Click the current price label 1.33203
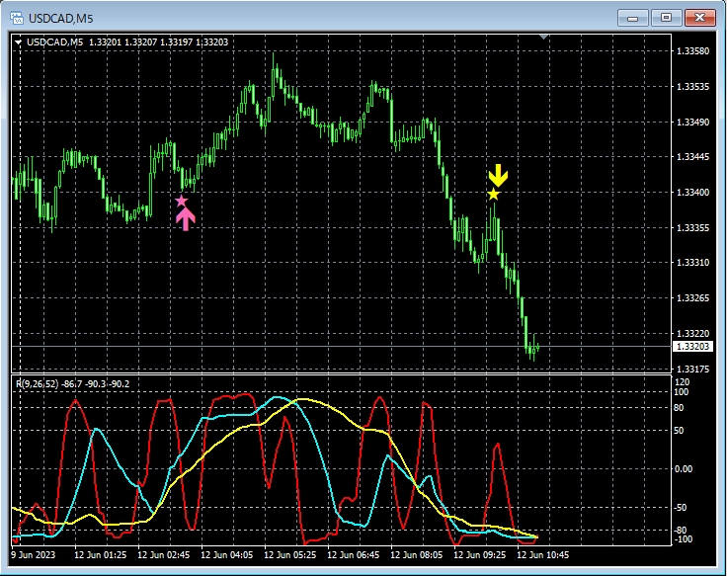Image resolution: width=728 pixels, height=576 pixels. (x=692, y=347)
